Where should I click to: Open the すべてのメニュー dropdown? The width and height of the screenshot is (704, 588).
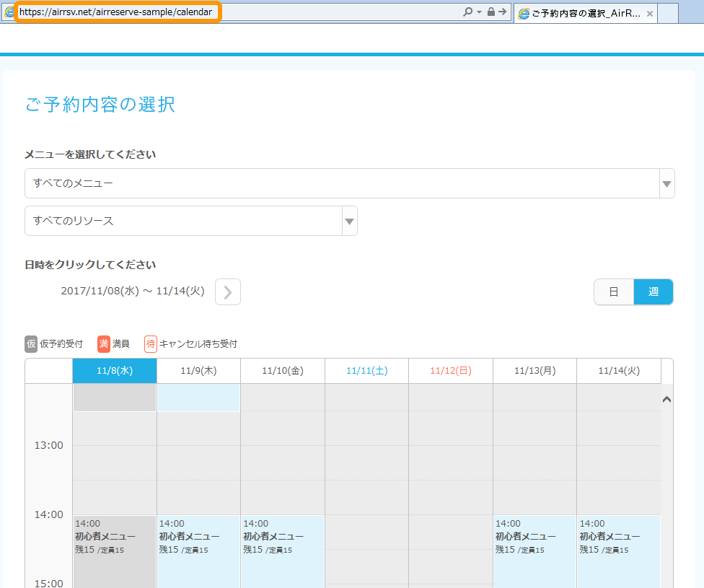pyautogui.click(x=342, y=183)
